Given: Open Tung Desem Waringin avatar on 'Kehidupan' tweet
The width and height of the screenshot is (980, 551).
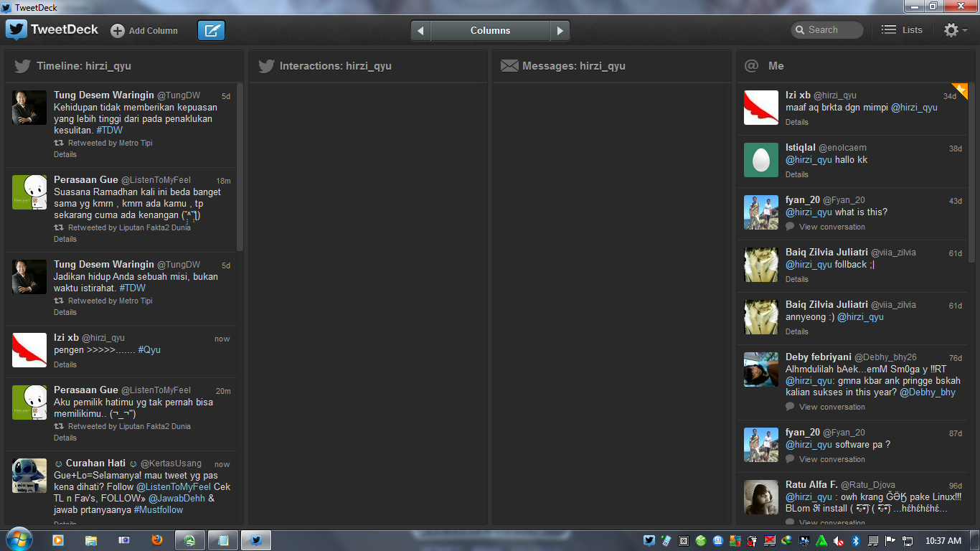Looking at the screenshot, I should [29, 108].
